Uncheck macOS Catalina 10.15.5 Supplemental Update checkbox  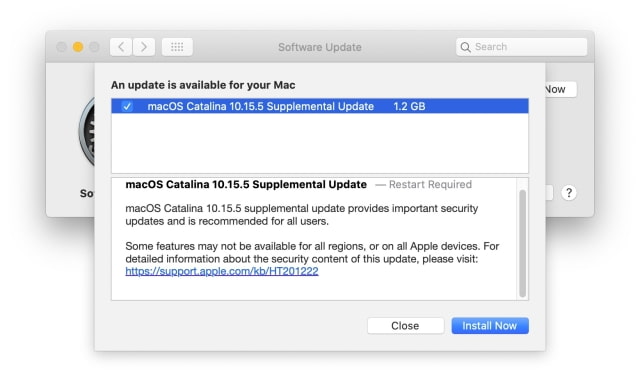tap(127, 107)
